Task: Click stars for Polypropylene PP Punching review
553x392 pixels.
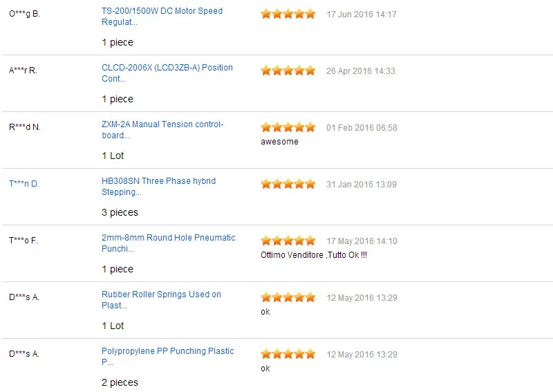Action: click(x=288, y=354)
